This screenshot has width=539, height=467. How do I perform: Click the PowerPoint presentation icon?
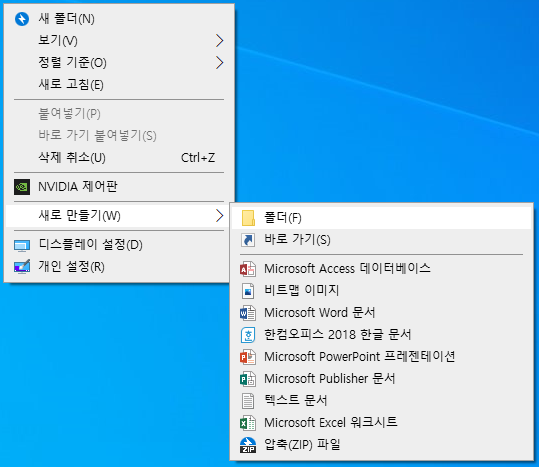(x=248, y=357)
